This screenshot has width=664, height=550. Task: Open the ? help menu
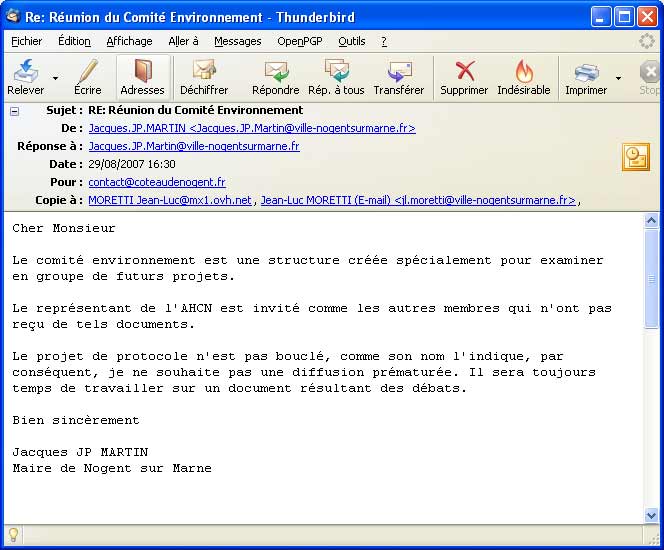click(384, 41)
